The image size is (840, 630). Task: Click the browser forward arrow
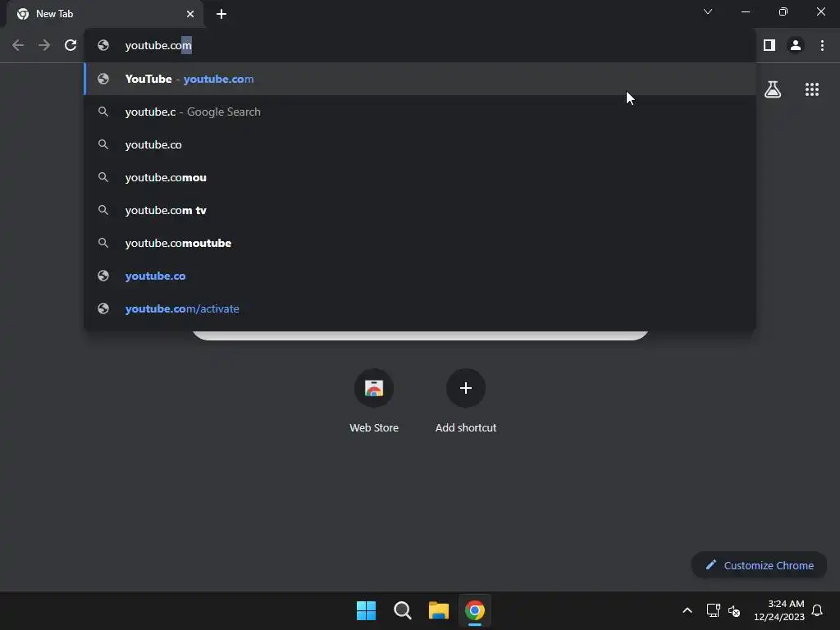[44, 46]
